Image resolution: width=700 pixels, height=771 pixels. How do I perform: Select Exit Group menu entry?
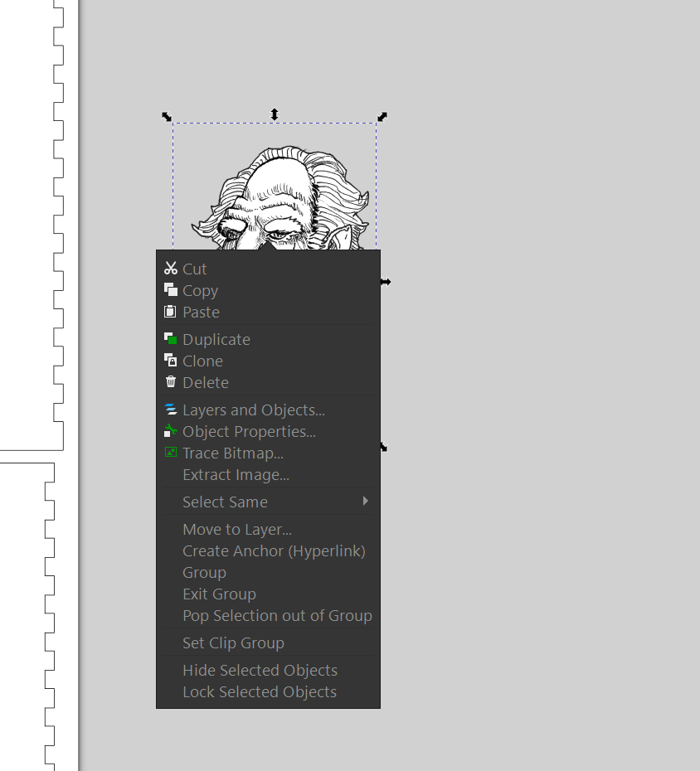tap(268, 594)
